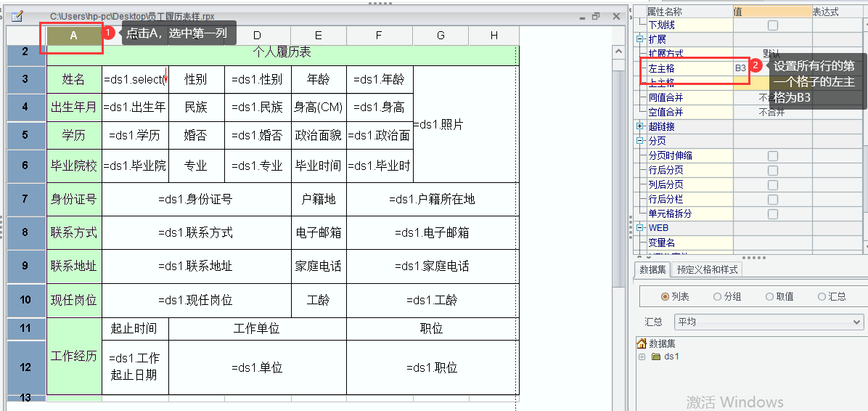This screenshot has height=411, width=868.
Task: Collapse the 分页 property group
Action: (641, 142)
